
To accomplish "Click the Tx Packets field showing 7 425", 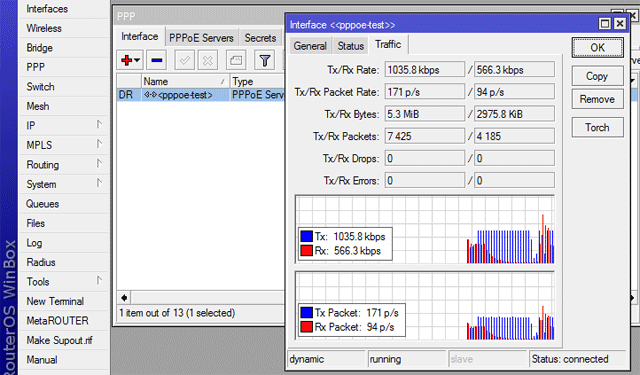I will point(424,136).
